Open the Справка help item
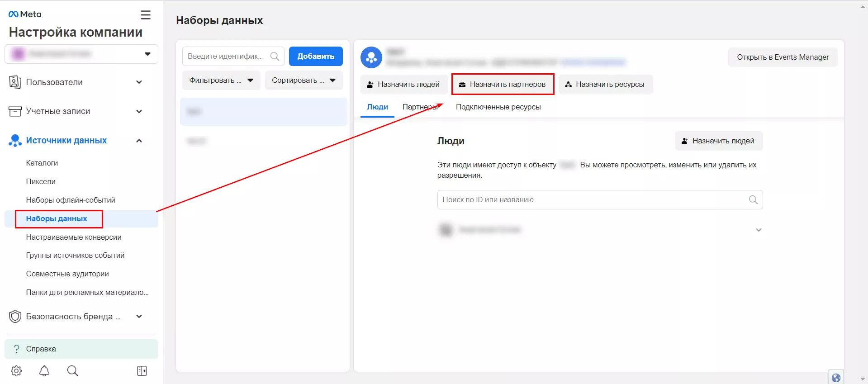 click(x=81, y=349)
